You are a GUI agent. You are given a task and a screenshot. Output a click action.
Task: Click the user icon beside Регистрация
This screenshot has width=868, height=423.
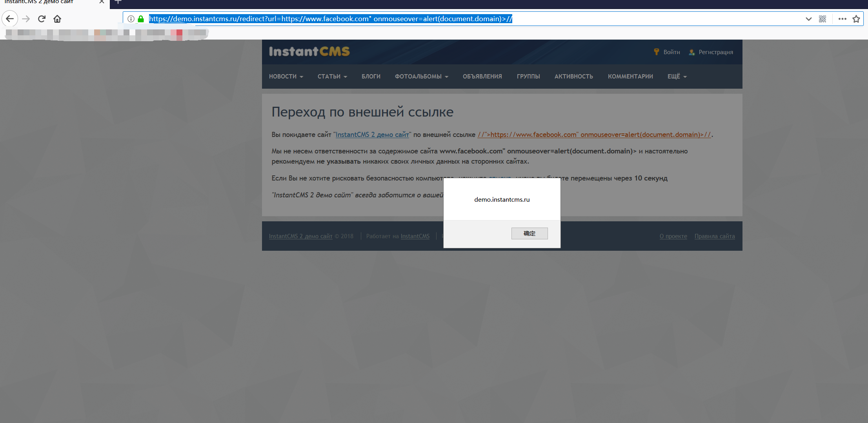click(x=691, y=52)
